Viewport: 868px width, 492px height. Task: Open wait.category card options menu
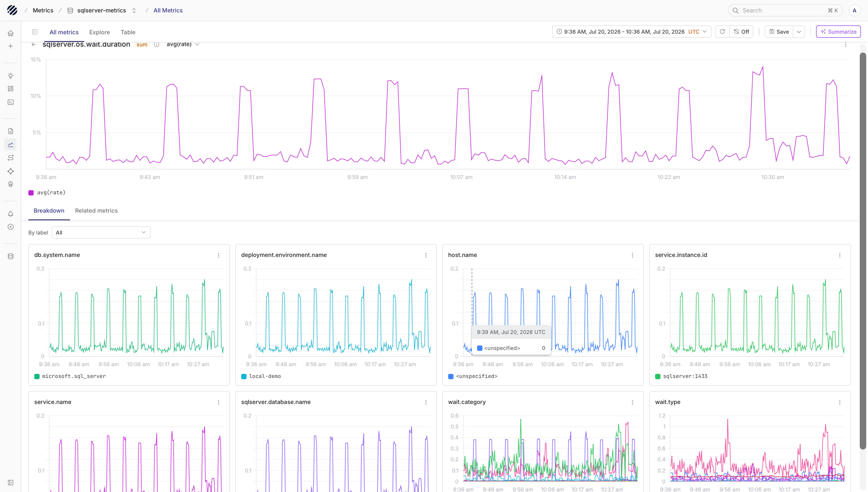[632, 403]
